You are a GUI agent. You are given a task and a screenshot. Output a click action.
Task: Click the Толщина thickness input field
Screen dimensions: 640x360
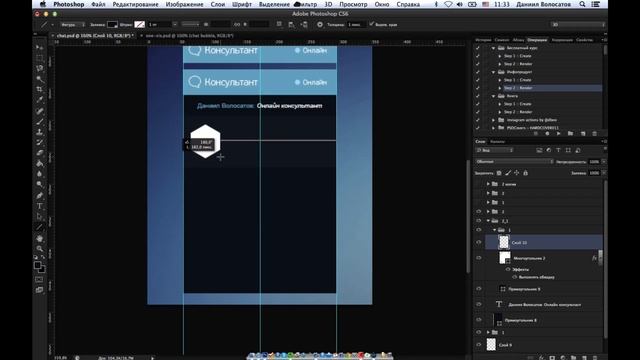tap(356, 24)
